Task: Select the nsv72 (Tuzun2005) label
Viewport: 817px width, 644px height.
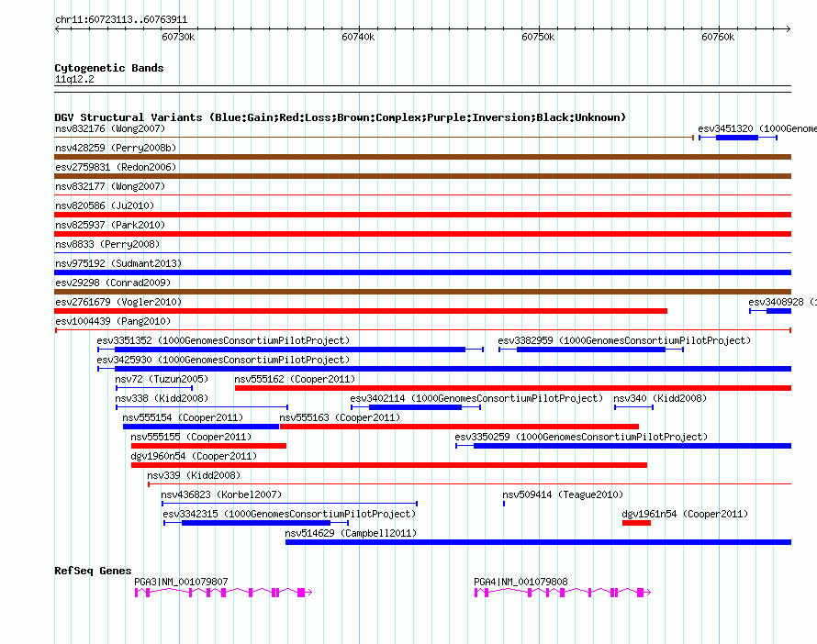Action: 162,379
